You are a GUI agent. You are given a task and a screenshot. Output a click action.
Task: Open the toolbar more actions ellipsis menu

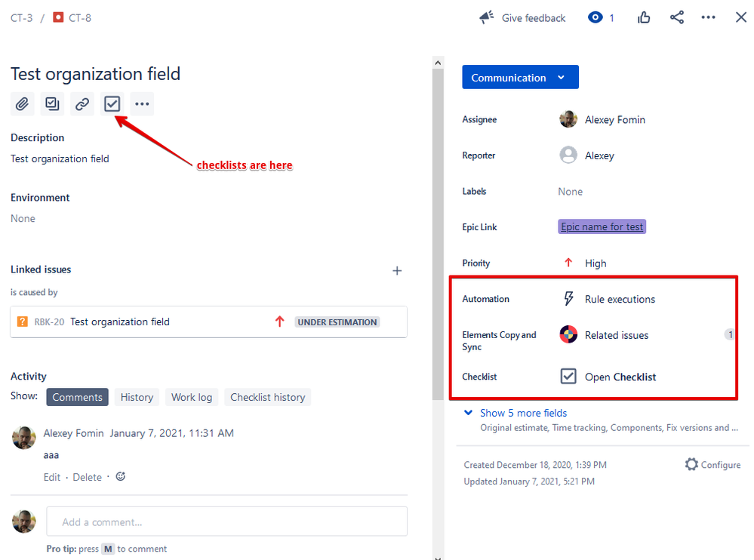coord(142,103)
